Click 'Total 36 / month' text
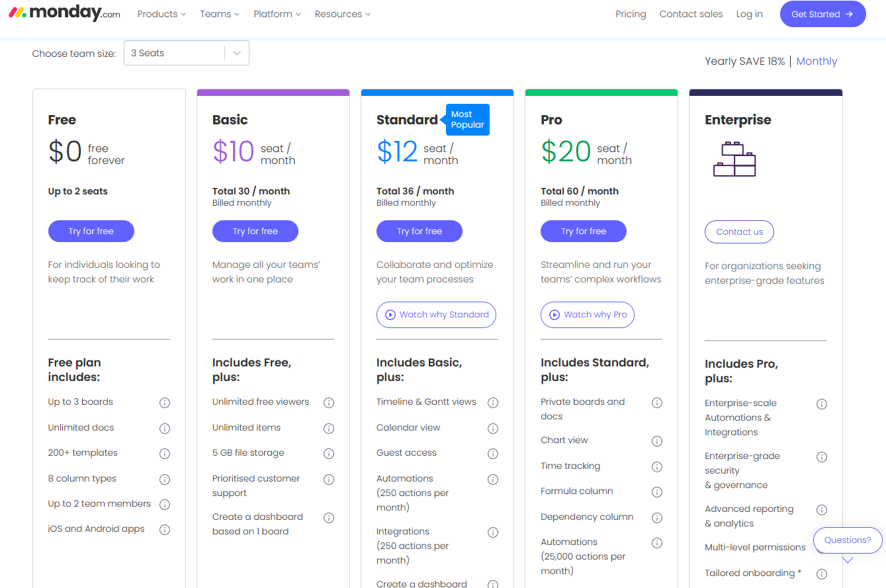Viewport: 886px width, 588px height. click(x=416, y=191)
